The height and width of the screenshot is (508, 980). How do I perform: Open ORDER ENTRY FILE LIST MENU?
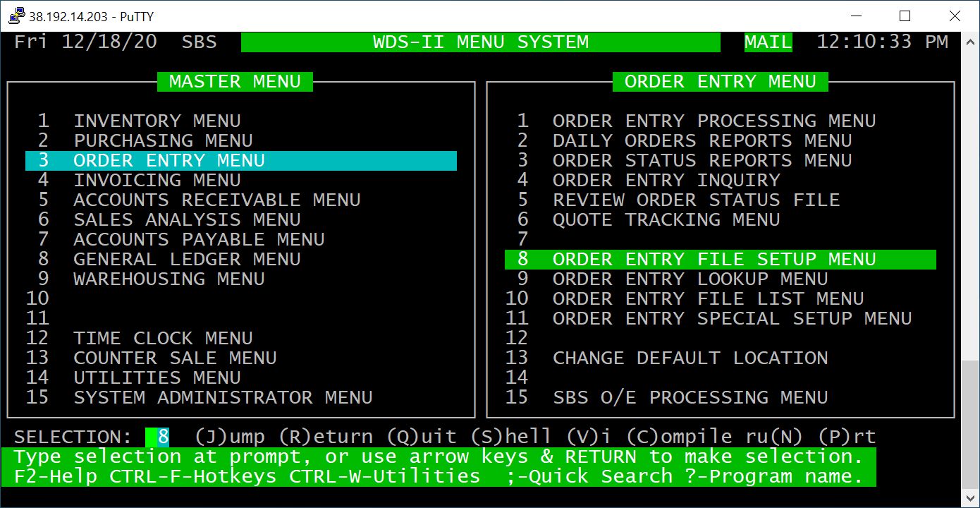(x=709, y=298)
